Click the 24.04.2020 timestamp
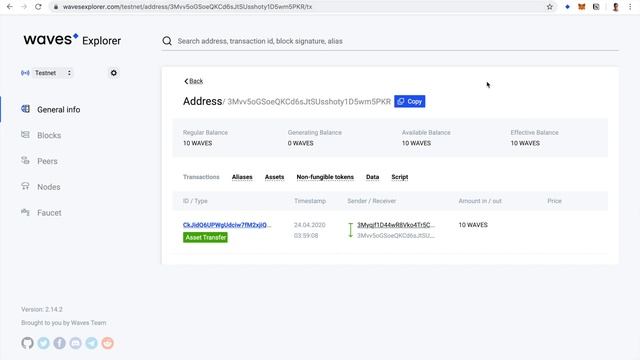The width and height of the screenshot is (640, 360). pyautogui.click(x=309, y=225)
